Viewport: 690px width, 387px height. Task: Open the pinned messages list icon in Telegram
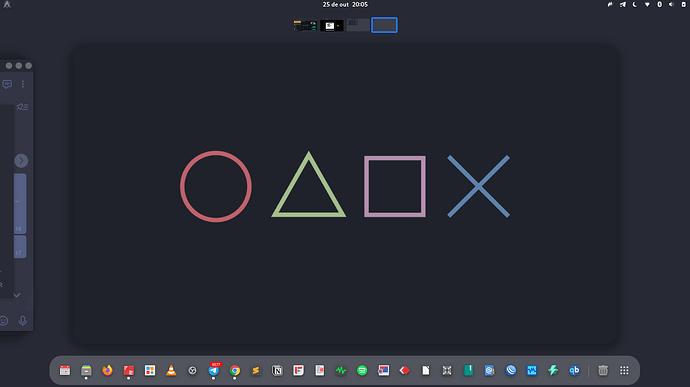(x=22, y=107)
